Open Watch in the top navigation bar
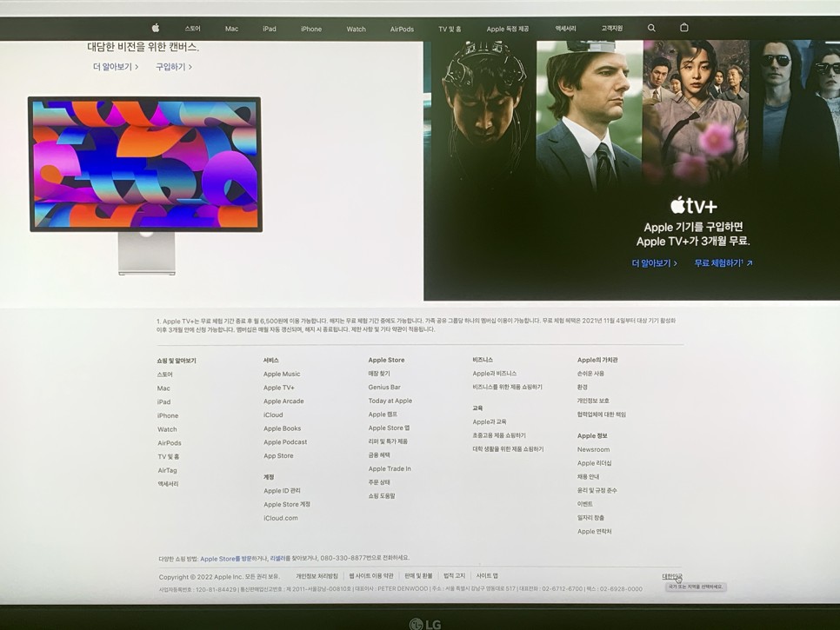The image size is (840, 630). (x=356, y=29)
